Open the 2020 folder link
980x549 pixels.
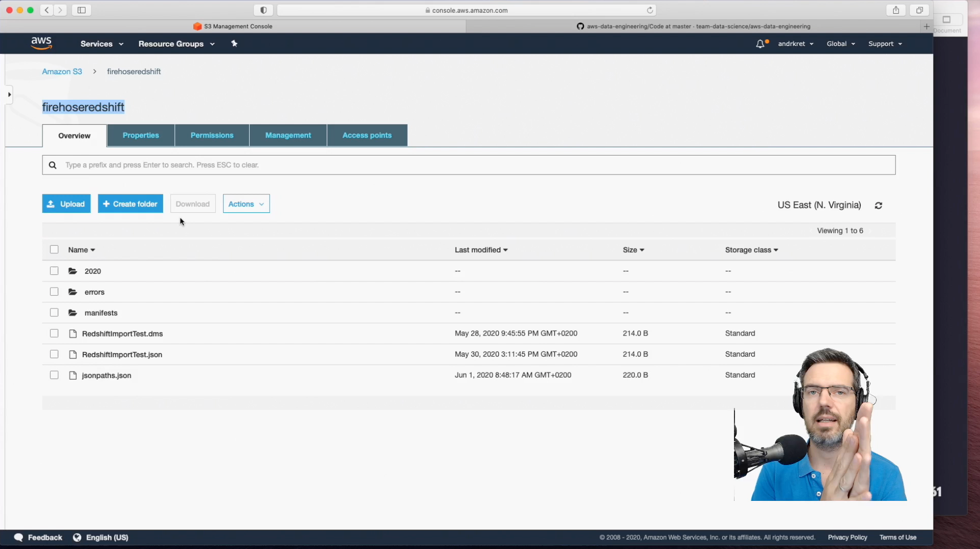pyautogui.click(x=93, y=271)
